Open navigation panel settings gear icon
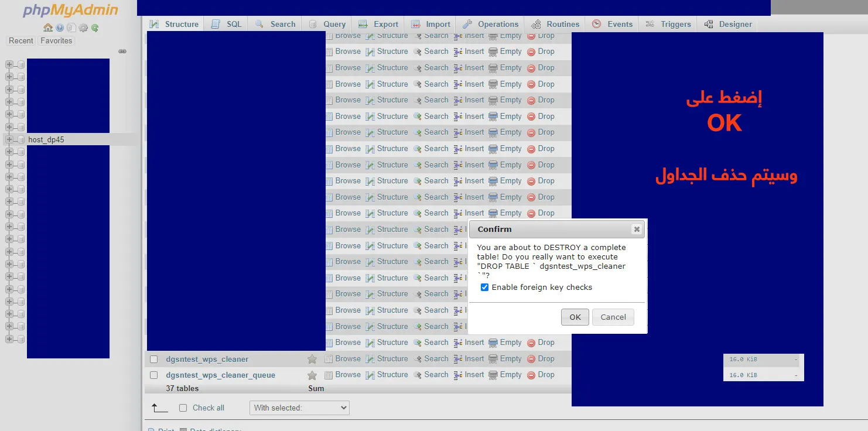Viewport: 868px width, 431px height. [x=83, y=28]
